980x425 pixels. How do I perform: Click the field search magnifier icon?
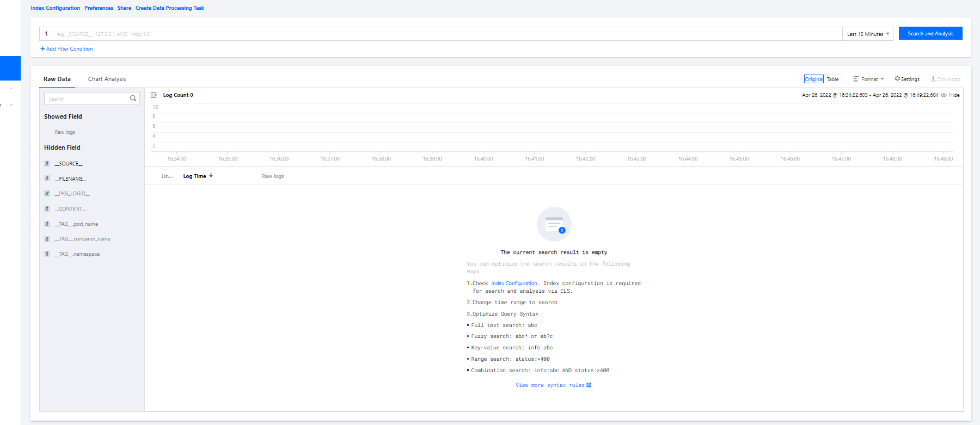coord(133,98)
